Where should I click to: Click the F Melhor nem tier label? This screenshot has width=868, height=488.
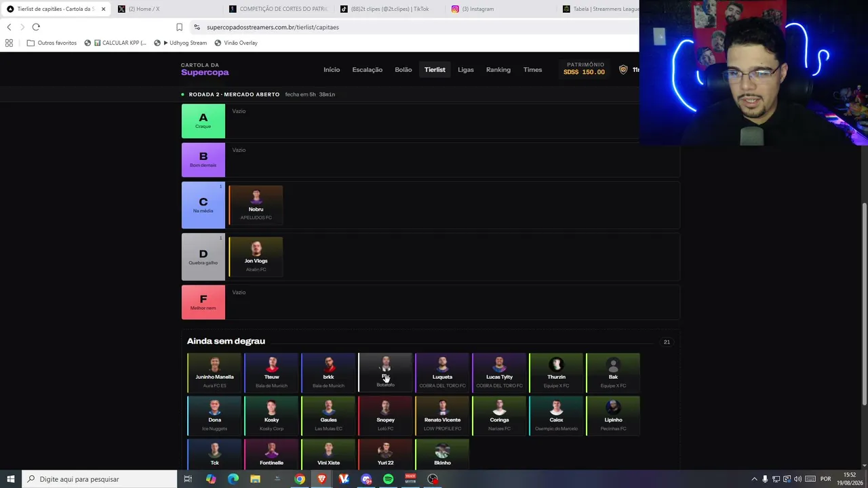(x=203, y=302)
